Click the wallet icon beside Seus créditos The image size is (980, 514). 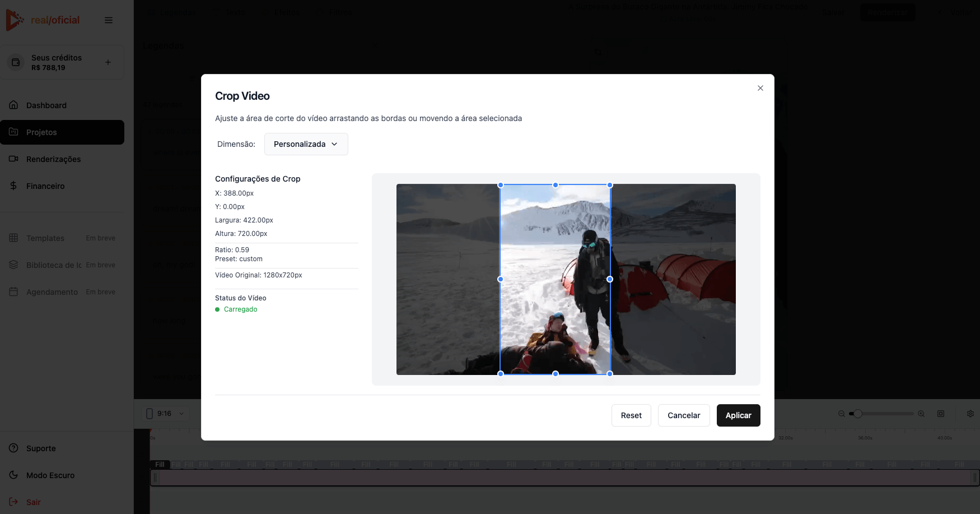16,62
